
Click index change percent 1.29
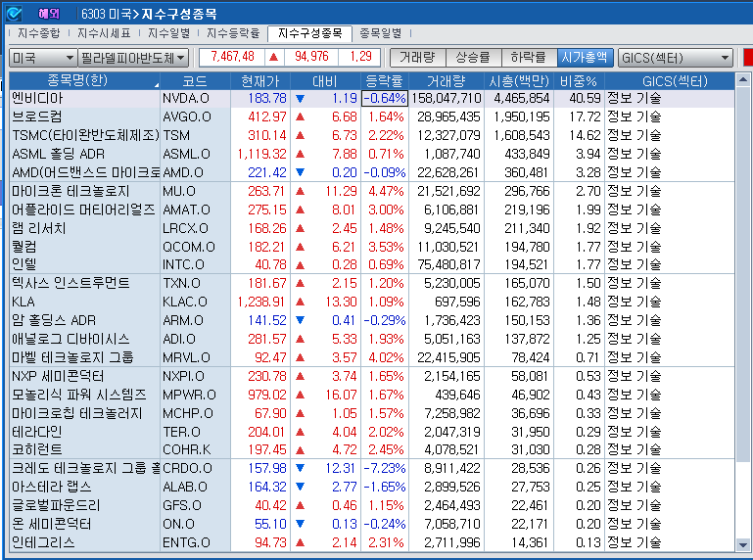pyautogui.click(x=360, y=57)
